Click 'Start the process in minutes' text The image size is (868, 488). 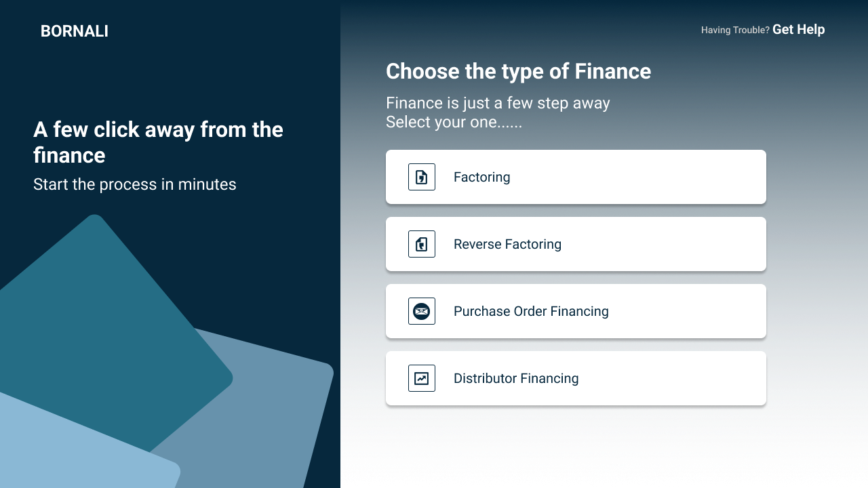[135, 184]
